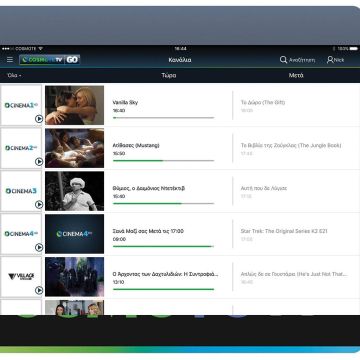
Task: Click the Ατίθασες (Mustang) title
Action: click(136, 145)
